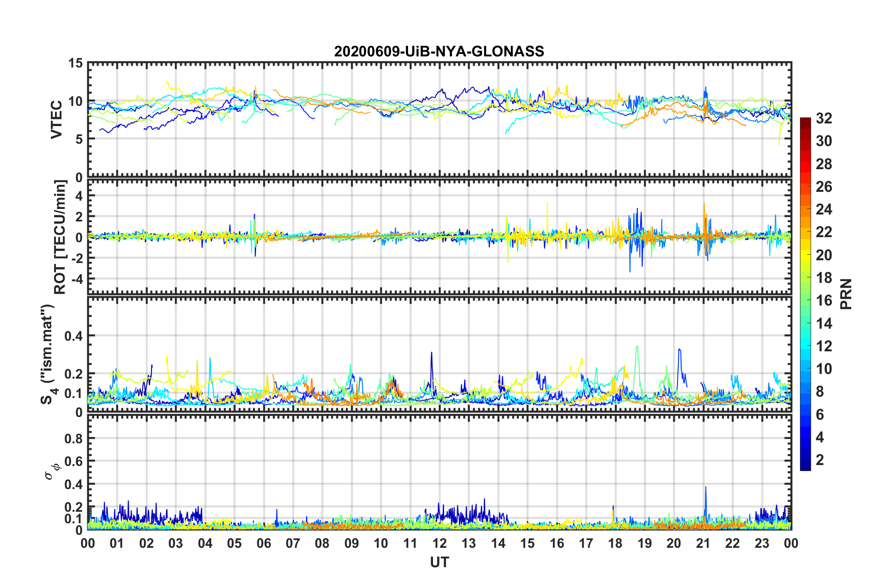This screenshot has width=879, height=588.
Task: Click VTEC y-axis tick 5
Action: (79, 139)
